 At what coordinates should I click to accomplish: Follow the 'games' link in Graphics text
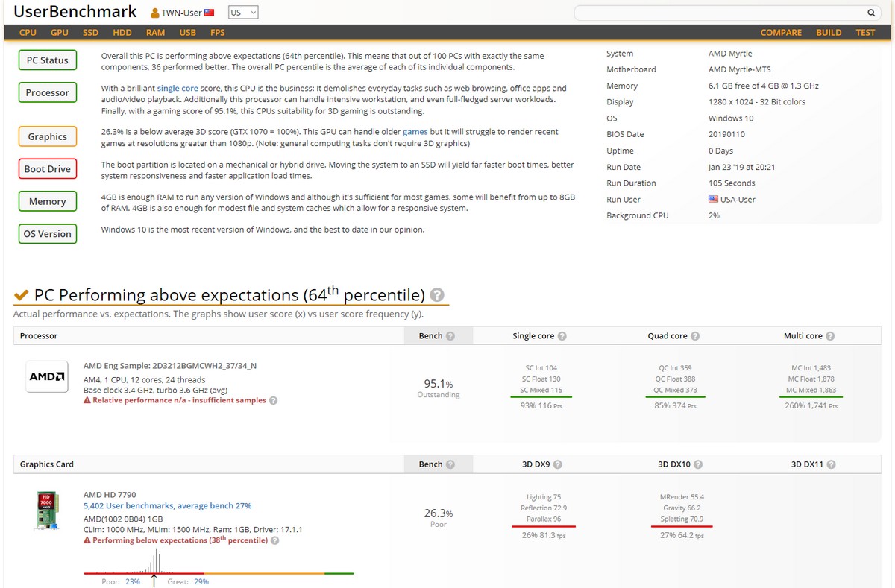415,132
